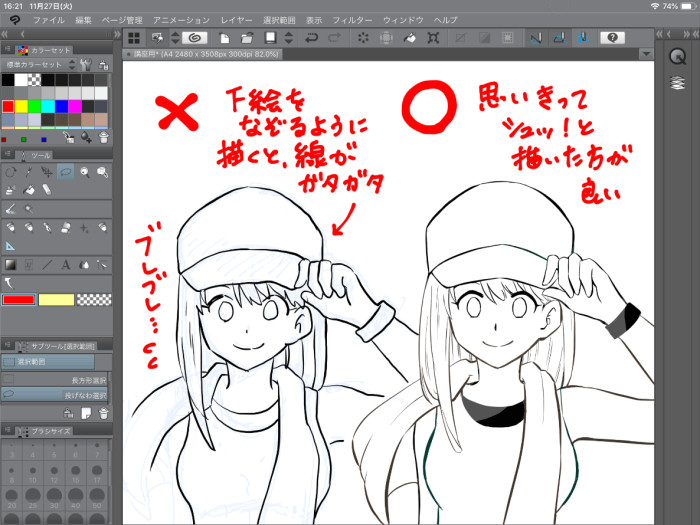Fill with the paint bucket command icon
Image resolution: width=700 pixels, height=525 pixels.
point(409,38)
